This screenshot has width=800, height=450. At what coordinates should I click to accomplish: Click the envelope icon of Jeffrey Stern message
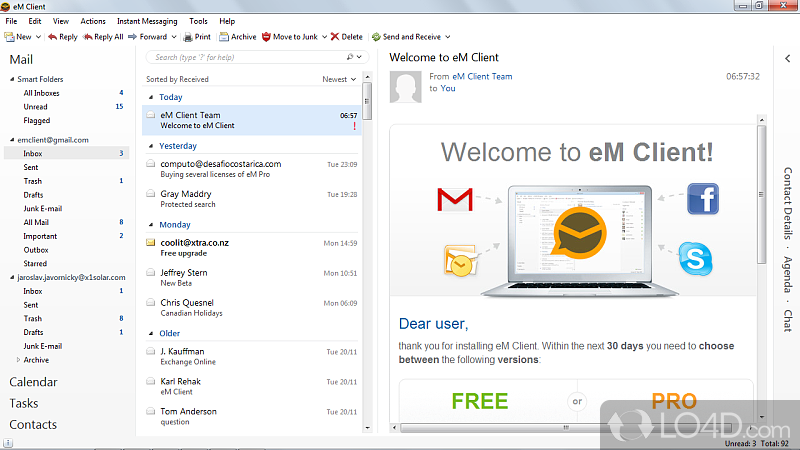(x=151, y=272)
